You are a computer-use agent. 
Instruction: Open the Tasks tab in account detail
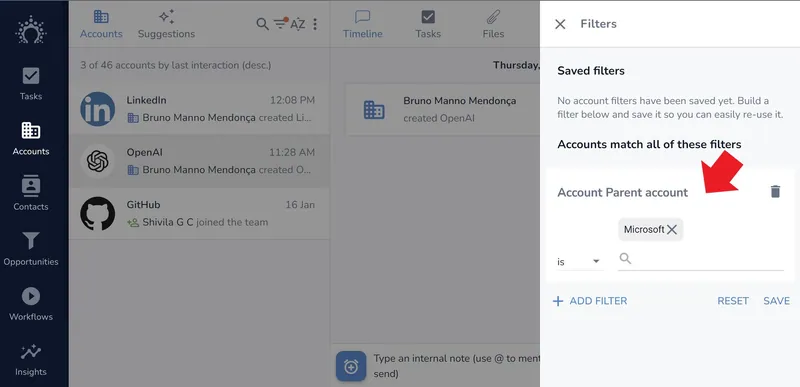(x=428, y=24)
